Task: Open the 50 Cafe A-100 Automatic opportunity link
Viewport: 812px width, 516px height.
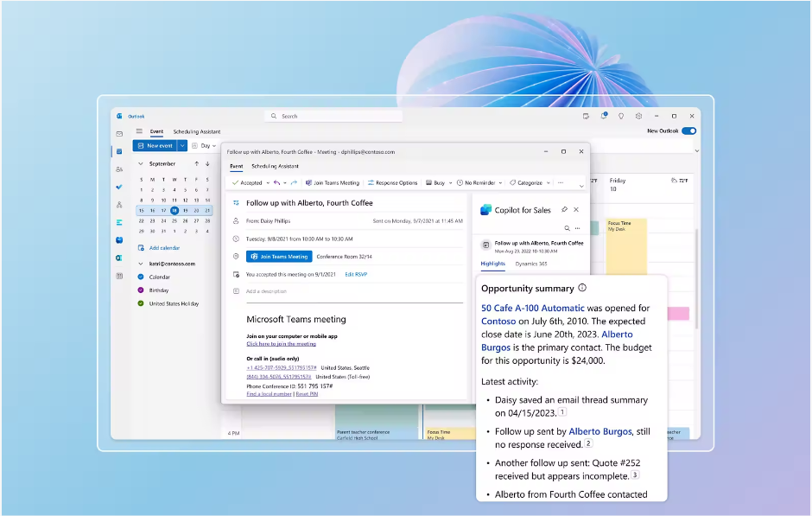Action: click(x=532, y=309)
